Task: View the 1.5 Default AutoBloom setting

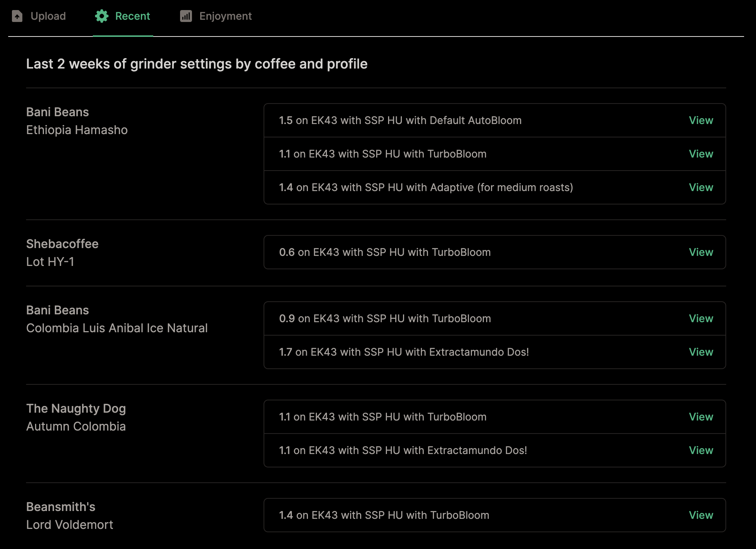Action: click(700, 120)
